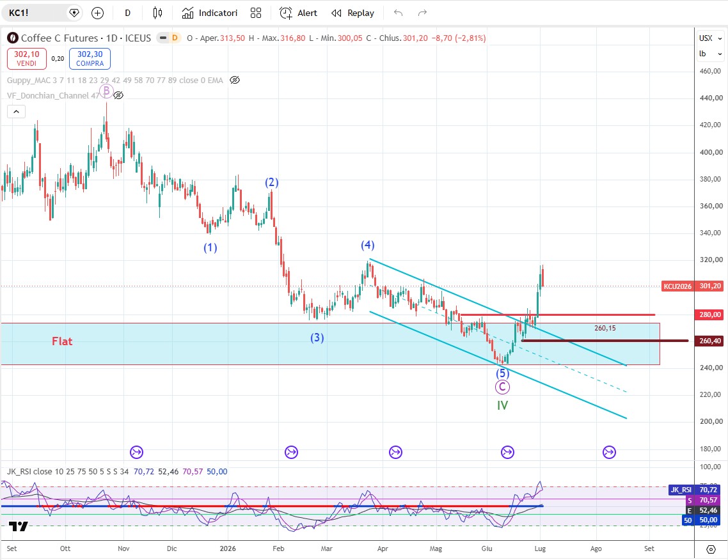
Task: Open contract rollover marker near Giu
Action: (507, 452)
